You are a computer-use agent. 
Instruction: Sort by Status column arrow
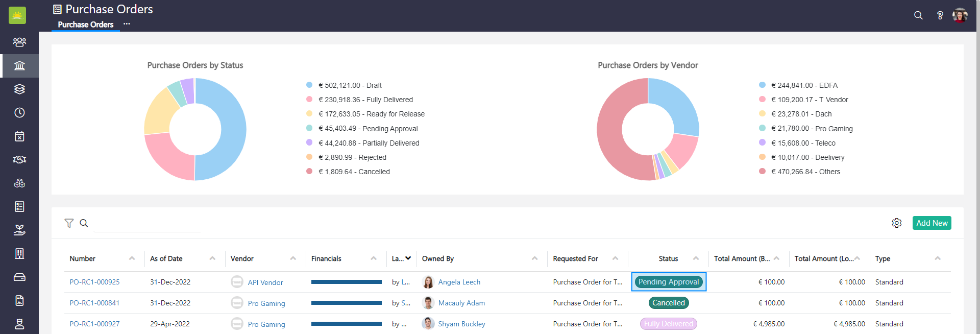(x=696, y=258)
